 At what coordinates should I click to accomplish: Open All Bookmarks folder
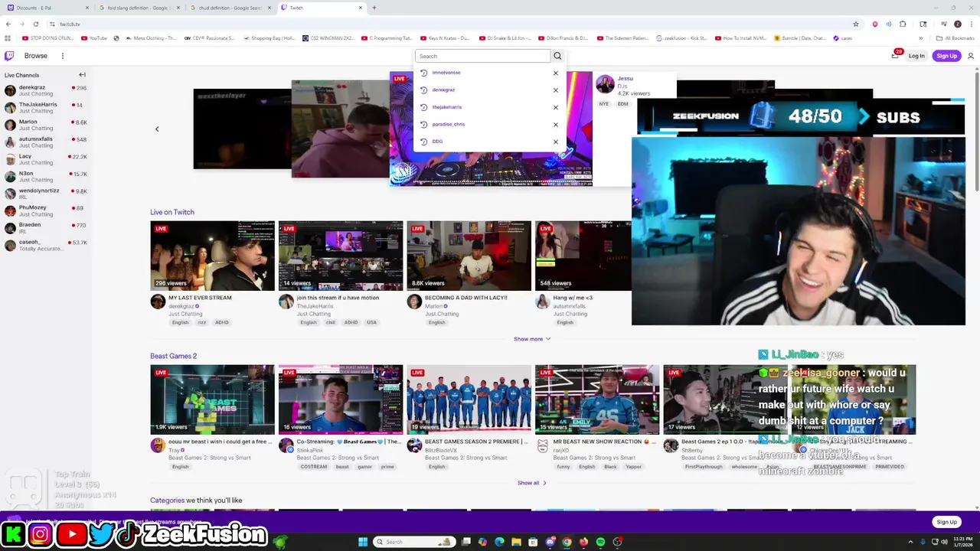point(955,38)
